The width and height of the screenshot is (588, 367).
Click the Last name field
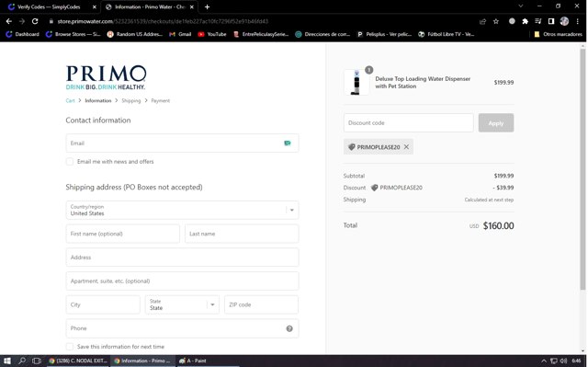point(242,234)
